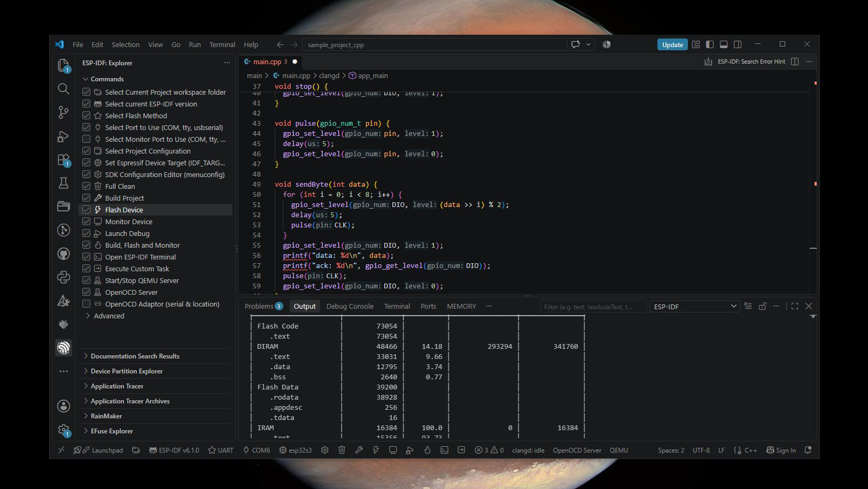The image size is (868, 489).
Task: Expand the EFuse Explorer section
Action: pyautogui.click(x=112, y=431)
